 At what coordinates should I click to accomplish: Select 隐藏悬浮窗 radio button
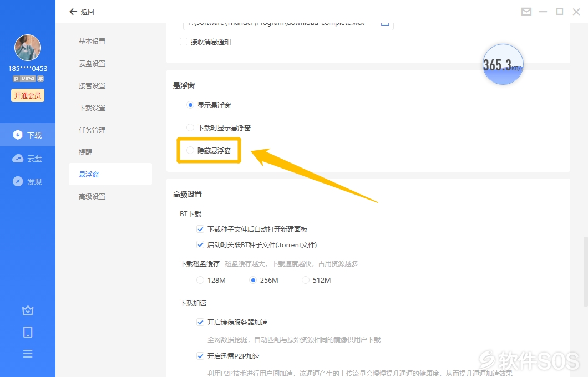coord(190,150)
